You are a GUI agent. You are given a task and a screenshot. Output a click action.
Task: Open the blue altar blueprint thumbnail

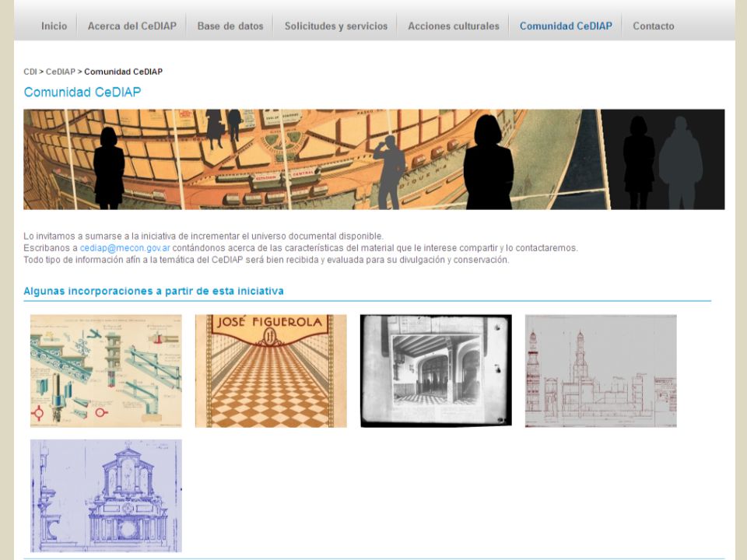106,495
